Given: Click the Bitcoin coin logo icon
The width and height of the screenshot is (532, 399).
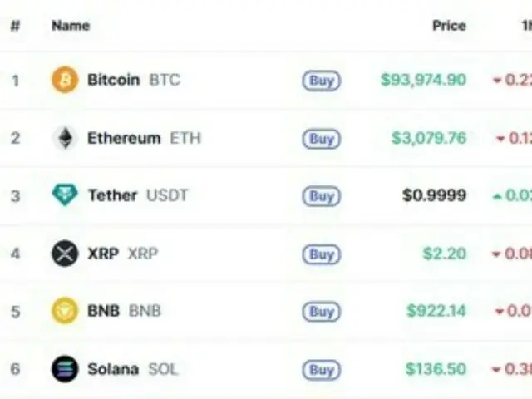Looking at the screenshot, I should tap(65, 81).
